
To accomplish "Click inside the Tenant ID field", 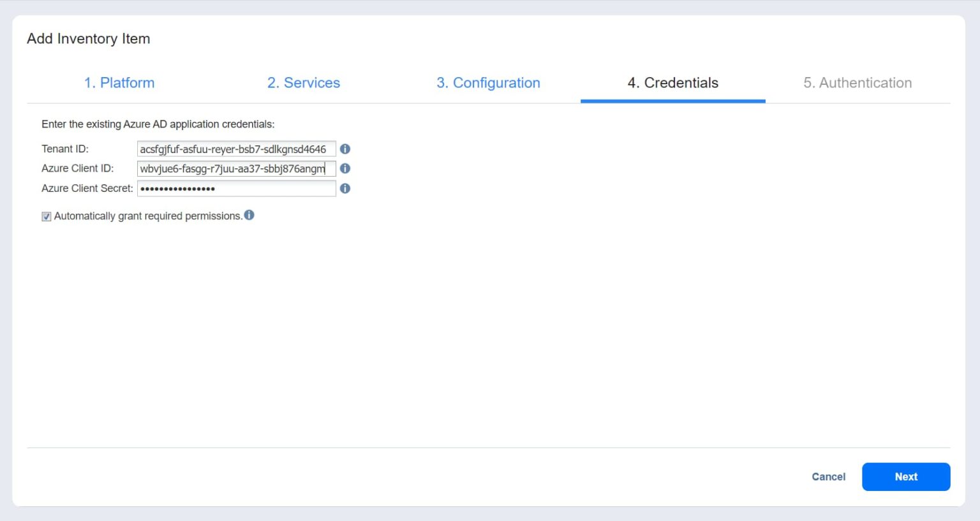I will pyautogui.click(x=236, y=149).
